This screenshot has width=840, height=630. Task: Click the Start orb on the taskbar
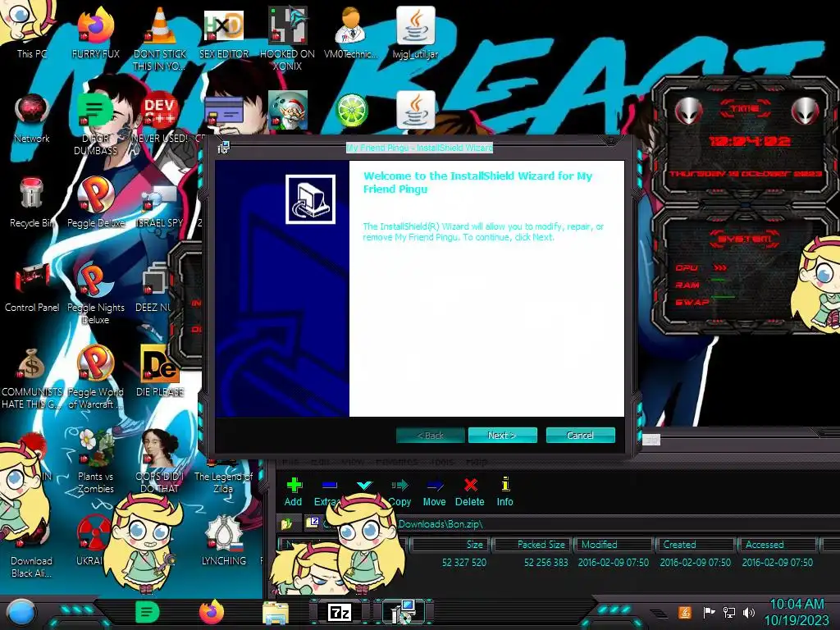click(x=21, y=612)
